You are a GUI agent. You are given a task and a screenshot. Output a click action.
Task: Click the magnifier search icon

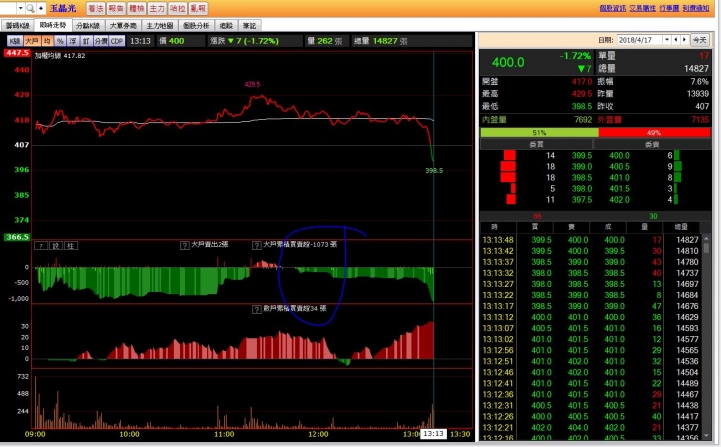click(x=30, y=8)
